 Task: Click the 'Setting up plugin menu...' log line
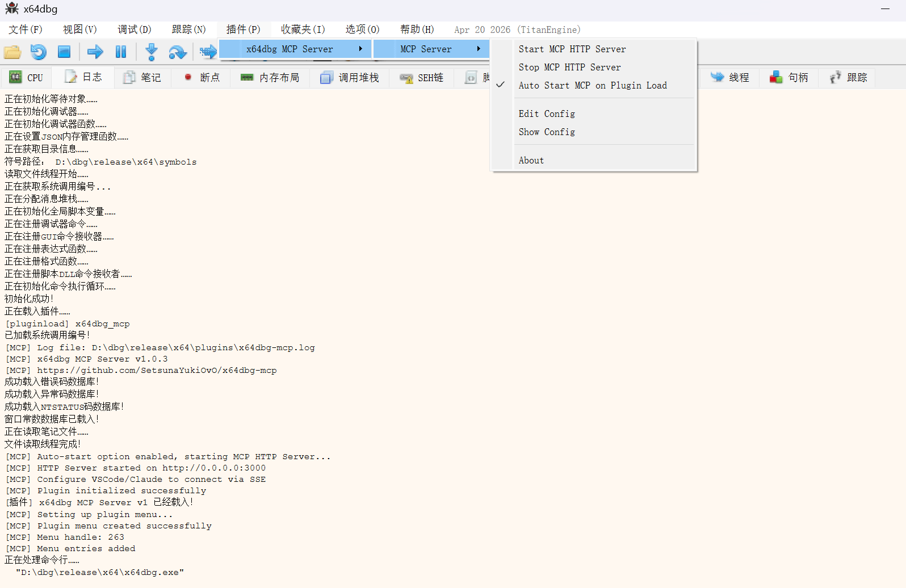pyautogui.click(x=89, y=515)
